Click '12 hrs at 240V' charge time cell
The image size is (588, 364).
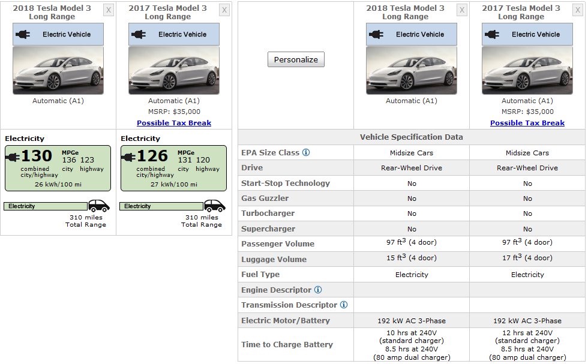coord(527,332)
